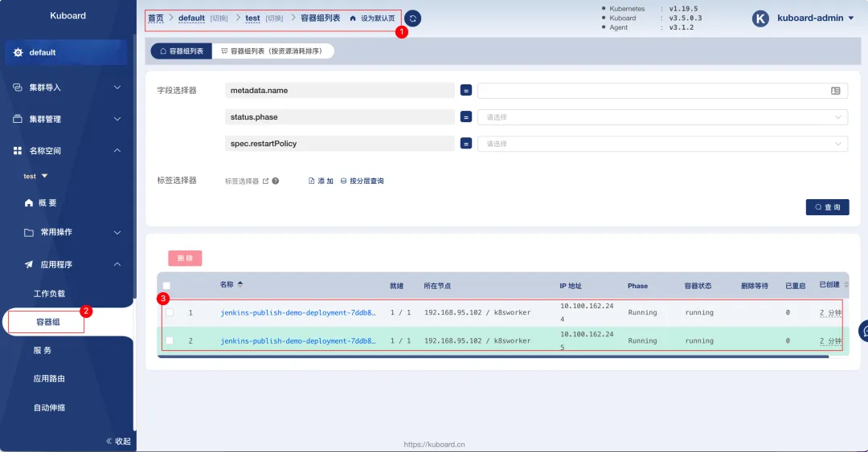Click the 已创建 column sort icon
This screenshot has height=452, width=868.
(x=845, y=284)
